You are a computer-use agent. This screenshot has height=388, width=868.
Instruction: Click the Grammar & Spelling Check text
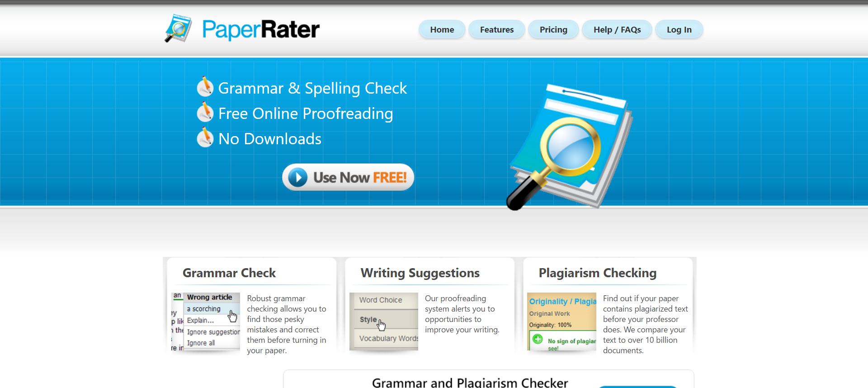click(312, 88)
